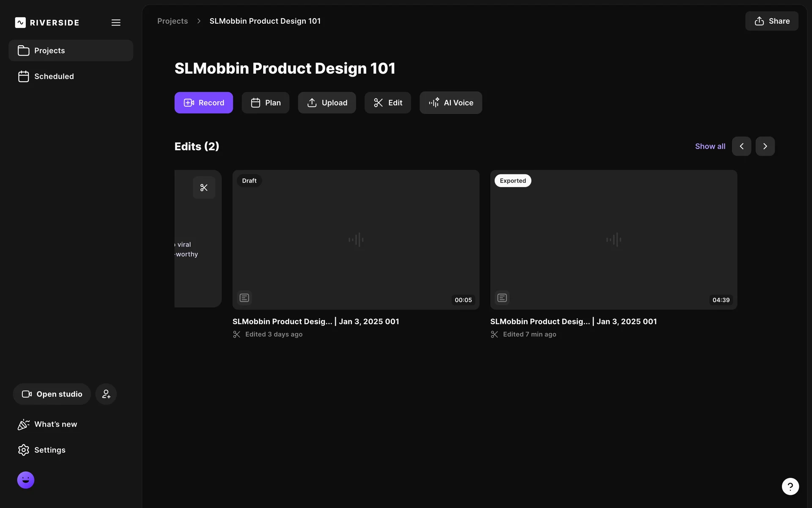Screen dimensions: 812x508
Task: Click the invite people icon
Action: tap(106, 394)
